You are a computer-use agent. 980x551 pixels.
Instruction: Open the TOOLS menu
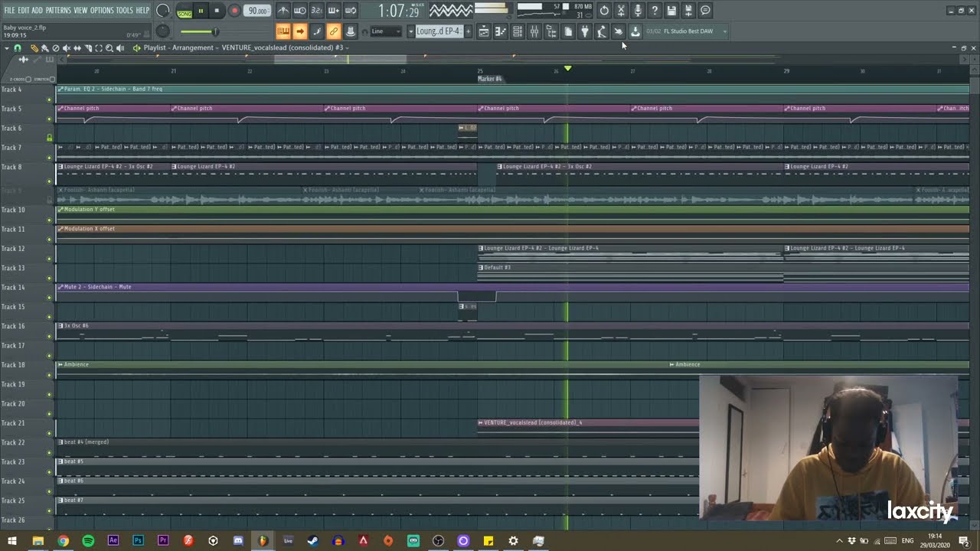pyautogui.click(x=124, y=11)
